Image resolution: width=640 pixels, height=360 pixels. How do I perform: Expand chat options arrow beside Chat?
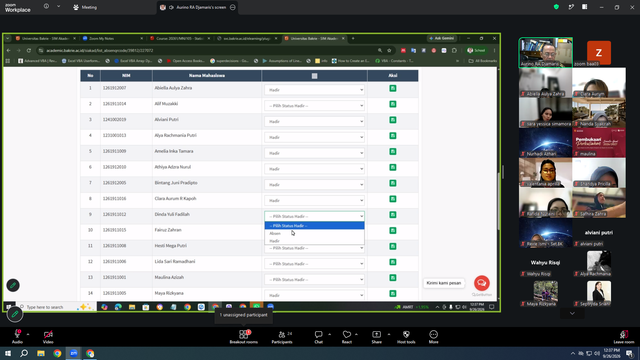329,334
